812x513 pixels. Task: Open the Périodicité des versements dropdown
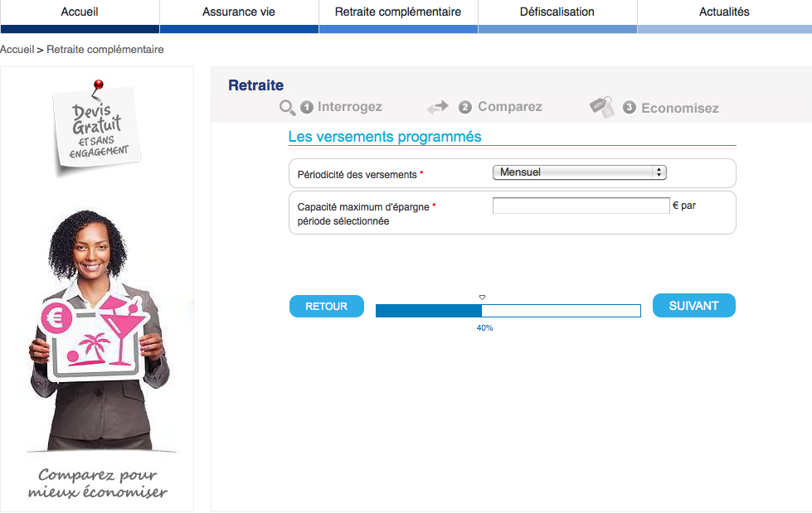580,172
